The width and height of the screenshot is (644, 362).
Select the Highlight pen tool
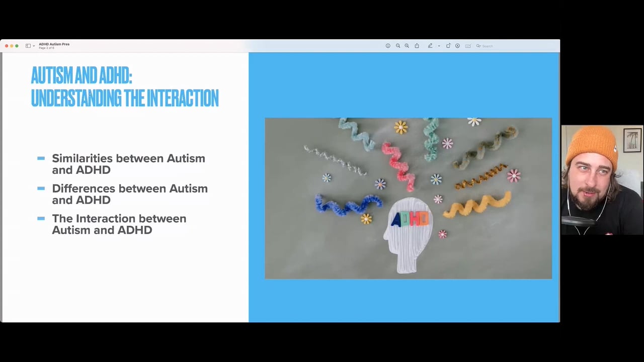click(x=430, y=46)
